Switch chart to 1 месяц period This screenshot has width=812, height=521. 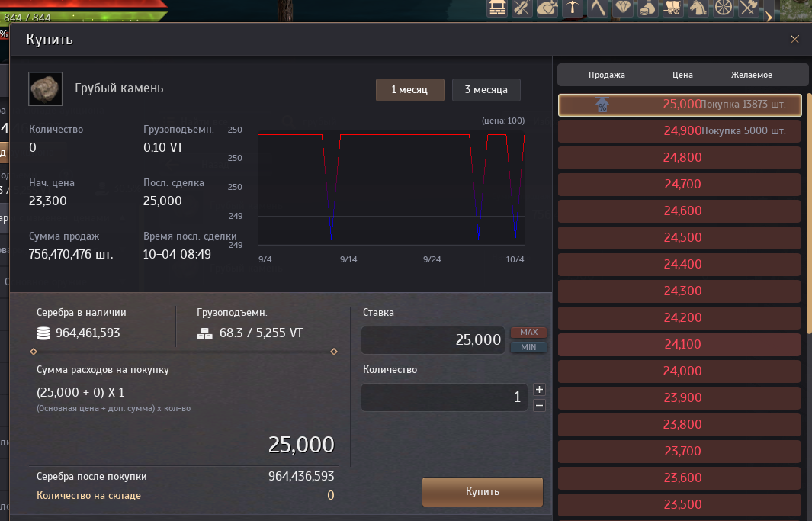point(410,90)
